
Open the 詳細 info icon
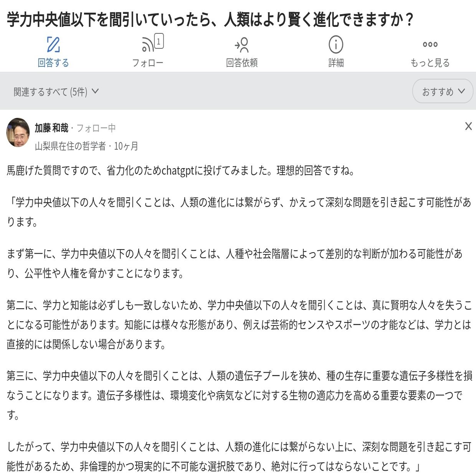coord(336,45)
